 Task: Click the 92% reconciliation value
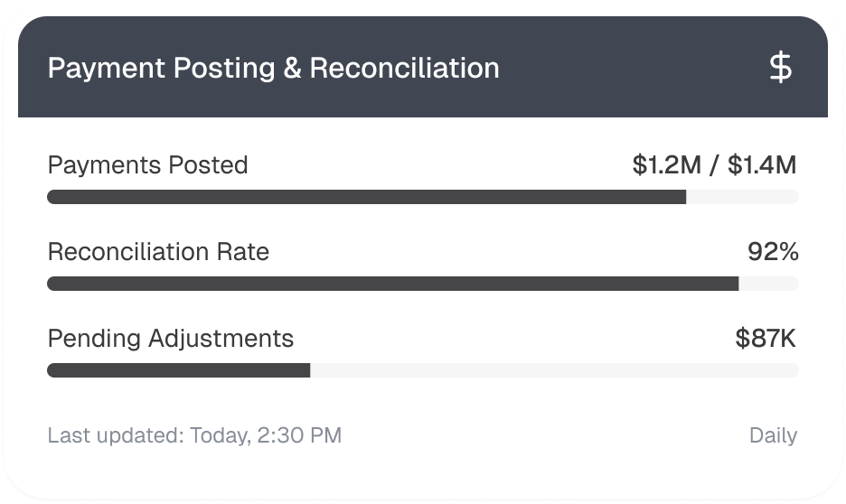tap(773, 252)
